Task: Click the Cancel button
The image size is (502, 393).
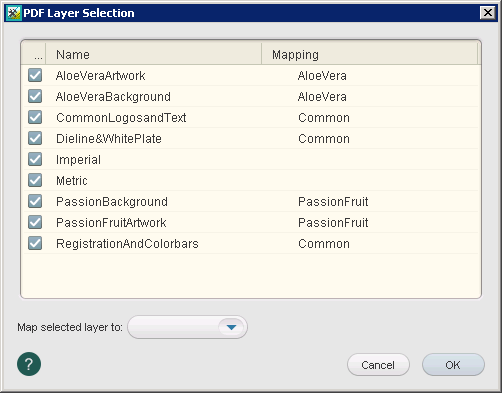Action: pyautogui.click(x=378, y=365)
